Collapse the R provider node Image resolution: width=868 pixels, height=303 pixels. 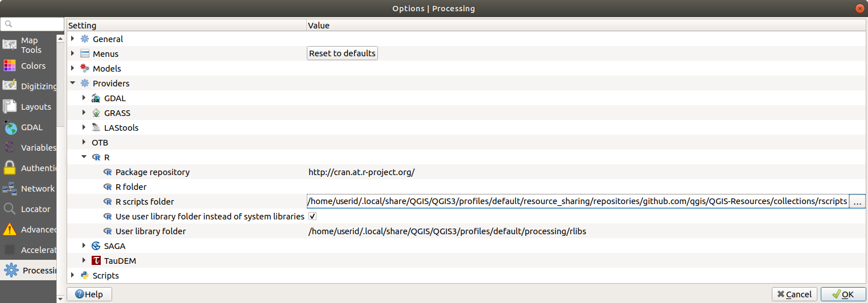84,157
